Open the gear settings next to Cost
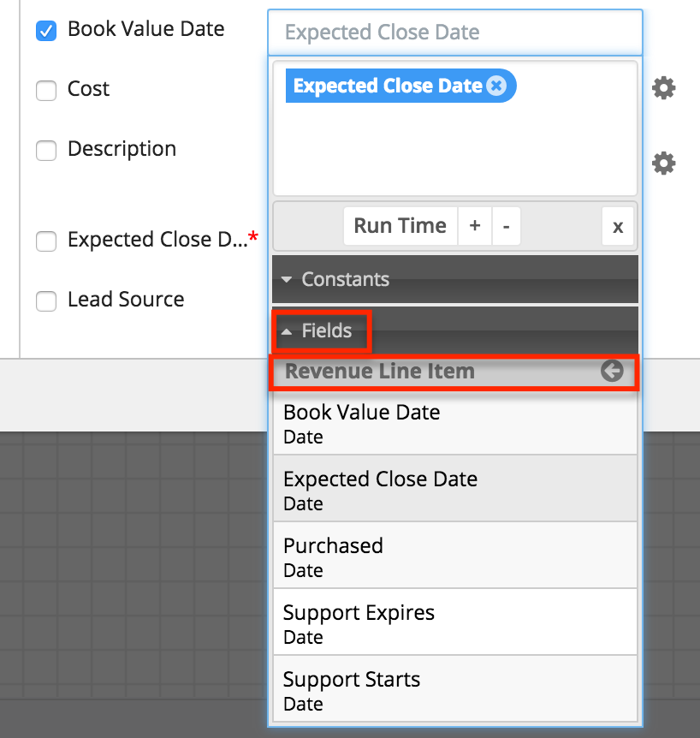 coord(663,88)
